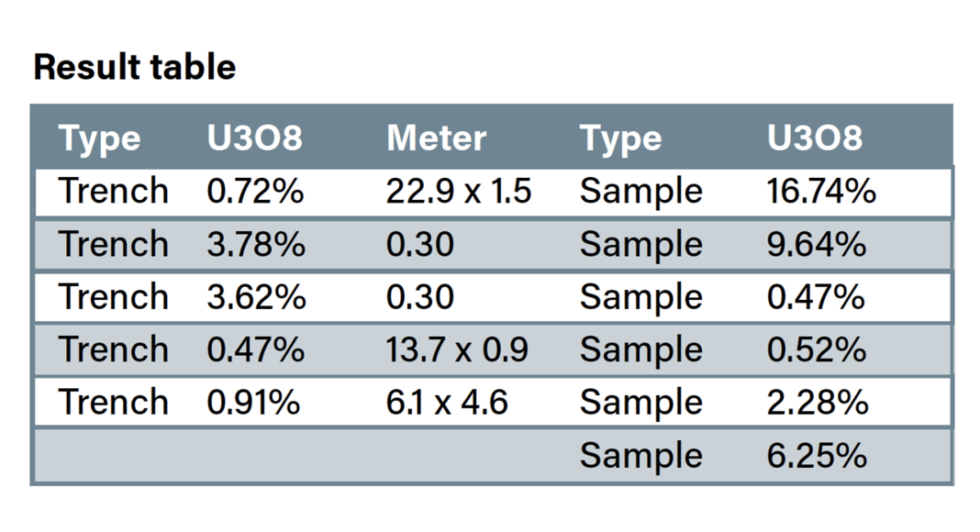Click the Sample label beside 6.25%
The height and width of the screenshot is (532, 980).
tap(640, 456)
